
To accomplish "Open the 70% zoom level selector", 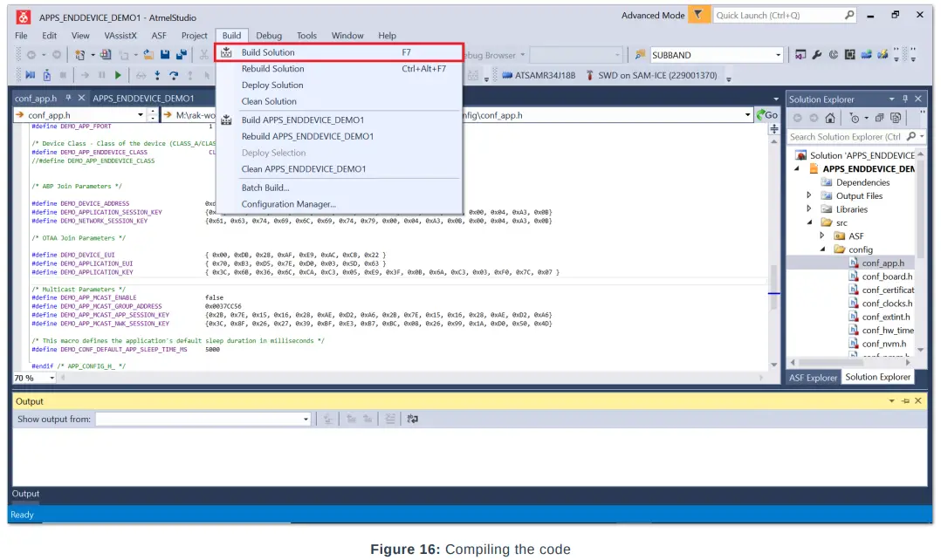I will (x=33, y=378).
